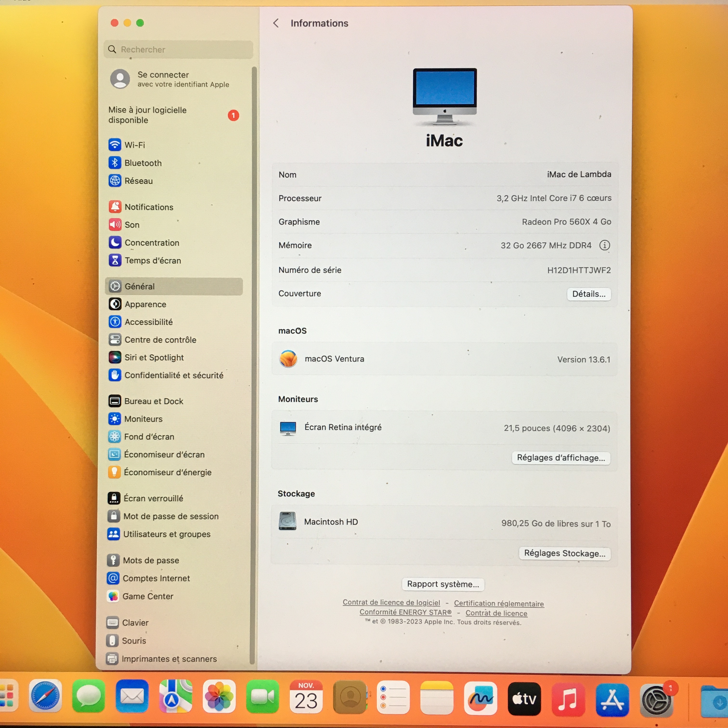Click the Rechercher search field
The image size is (728, 728).
pos(178,49)
